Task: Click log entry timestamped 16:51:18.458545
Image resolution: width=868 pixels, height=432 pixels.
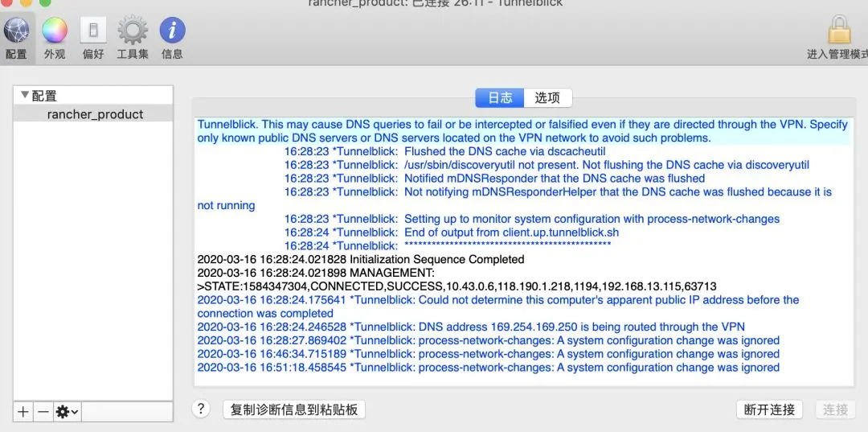Action: point(489,367)
